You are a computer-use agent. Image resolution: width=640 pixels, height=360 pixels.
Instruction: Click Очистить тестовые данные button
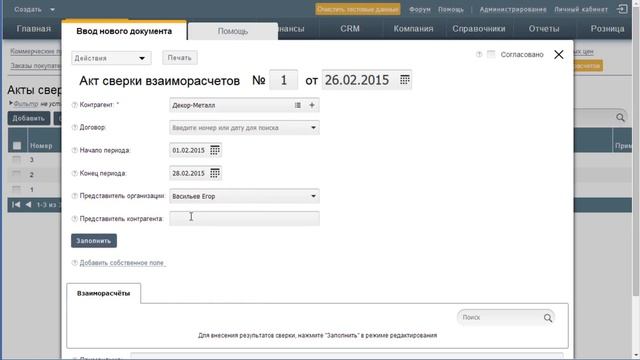358,9
